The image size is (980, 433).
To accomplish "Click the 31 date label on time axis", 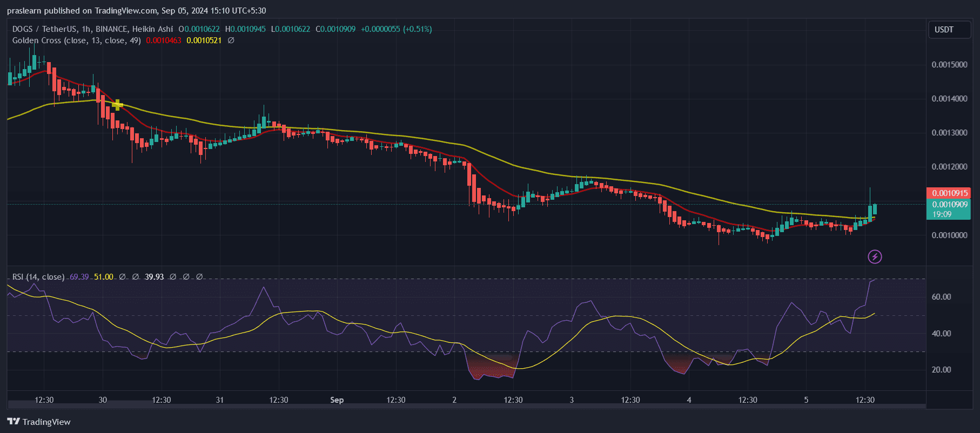I will tap(220, 400).
